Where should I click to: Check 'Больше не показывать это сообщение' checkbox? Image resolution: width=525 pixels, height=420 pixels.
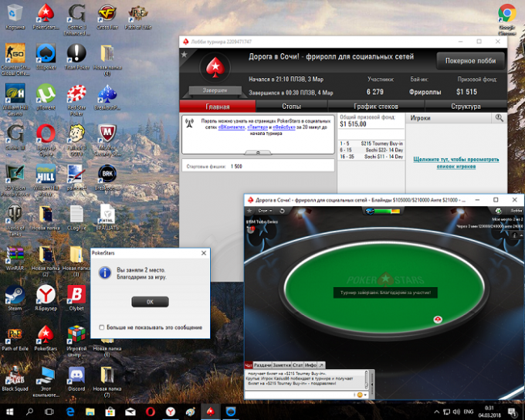click(101, 327)
